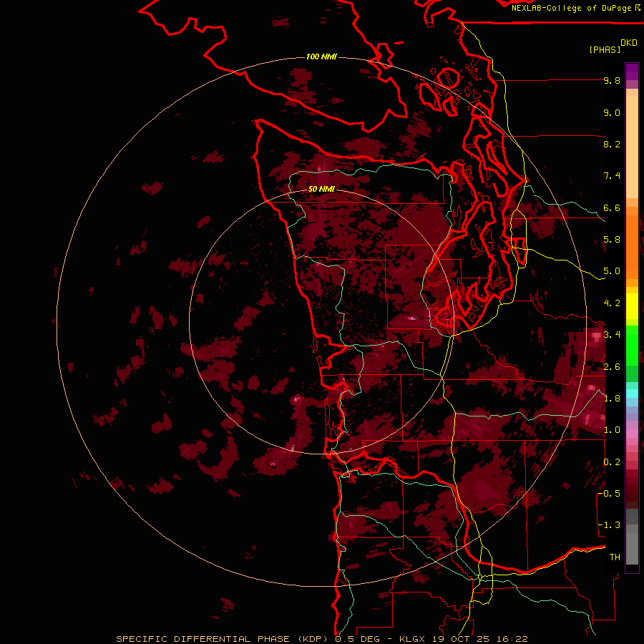Screen dimensions: 644x644
Task: Click the 100 NMI range ring label
Action: [x=321, y=57]
